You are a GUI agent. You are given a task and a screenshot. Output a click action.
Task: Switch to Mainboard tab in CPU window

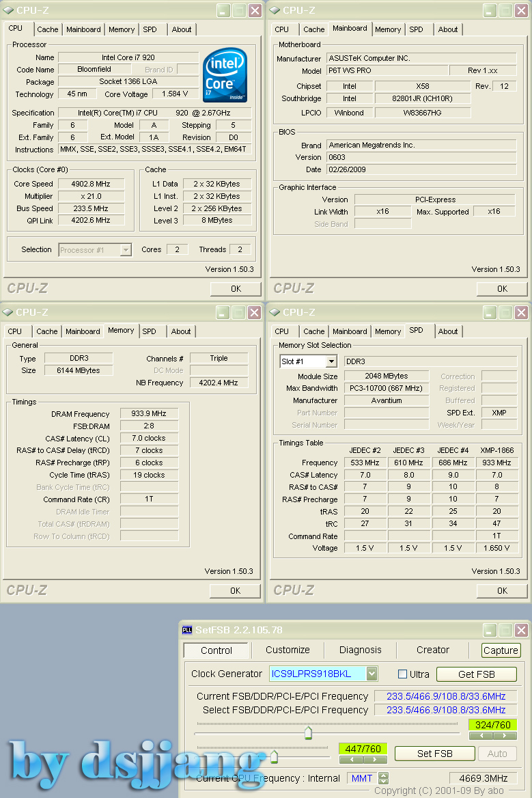[83, 29]
